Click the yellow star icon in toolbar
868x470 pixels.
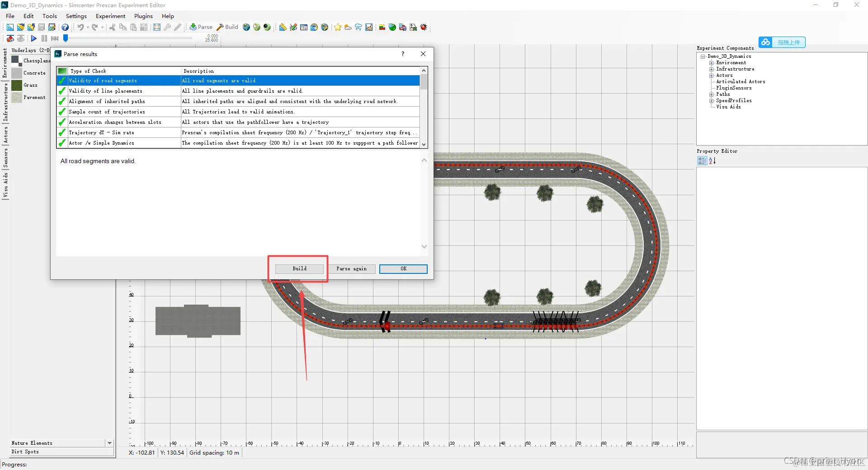pos(337,27)
